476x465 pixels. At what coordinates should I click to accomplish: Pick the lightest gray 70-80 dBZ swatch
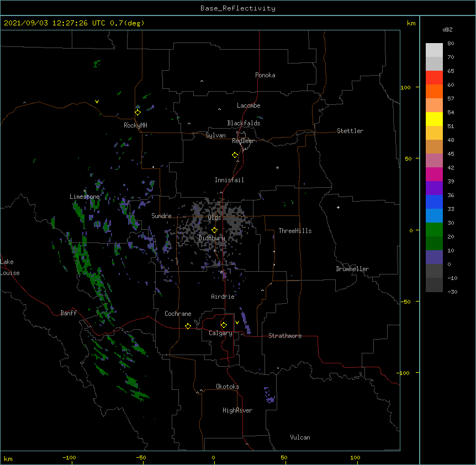point(434,50)
